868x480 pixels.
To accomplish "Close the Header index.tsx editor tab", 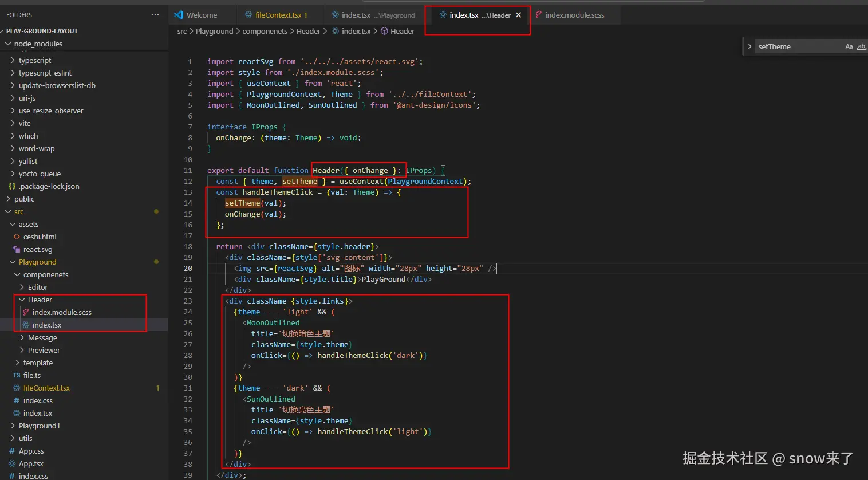I will point(519,15).
